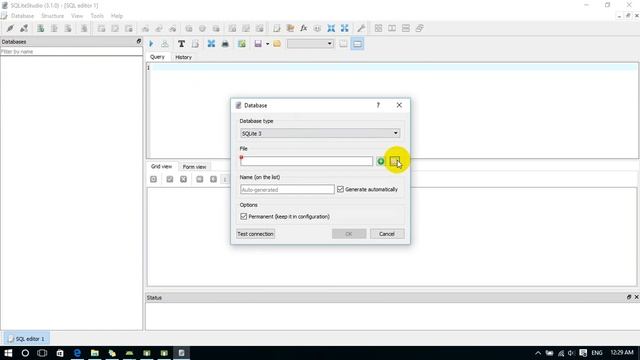Open the View menu
The height and width of the screenshot is (360, 640).
point(77,16)
